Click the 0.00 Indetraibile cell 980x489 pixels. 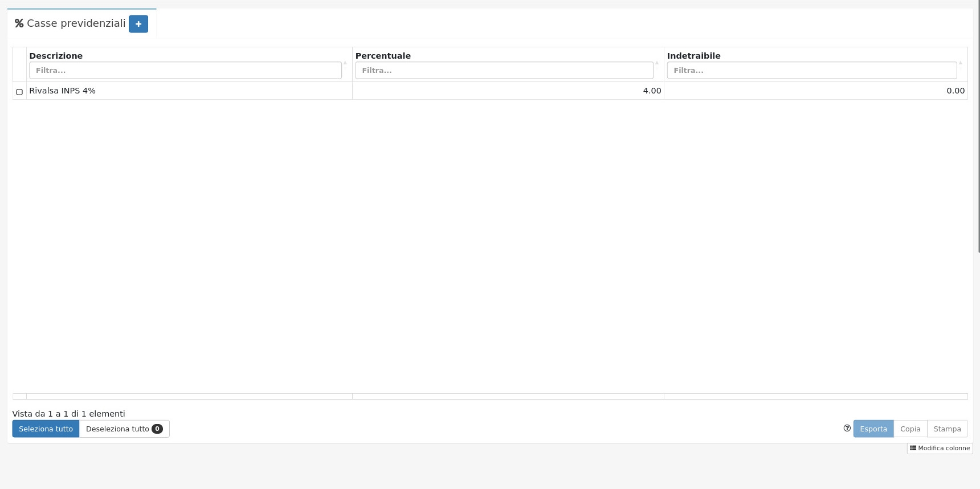955,91
